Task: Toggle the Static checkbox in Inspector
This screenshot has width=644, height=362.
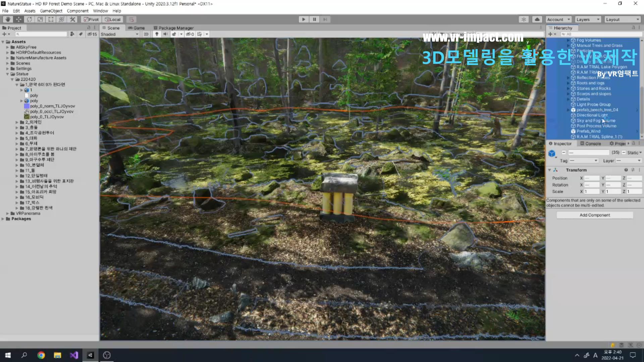Action: pyautogui.click(x=624, y=153)
